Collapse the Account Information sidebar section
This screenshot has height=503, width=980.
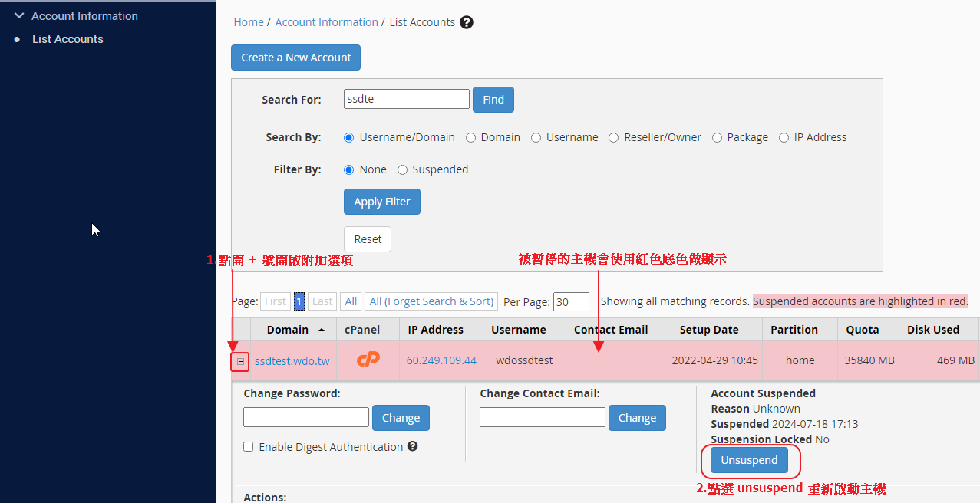19,16
